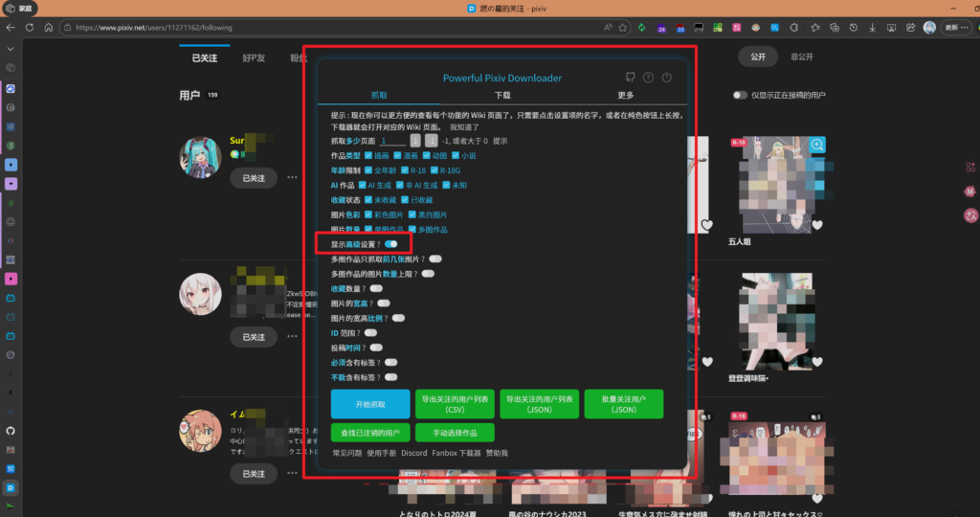This screenshot has width=980, height=517.
Task: Toggle 仅显示正在接稿的用户 switch
Action: click(x=740, y=95)
